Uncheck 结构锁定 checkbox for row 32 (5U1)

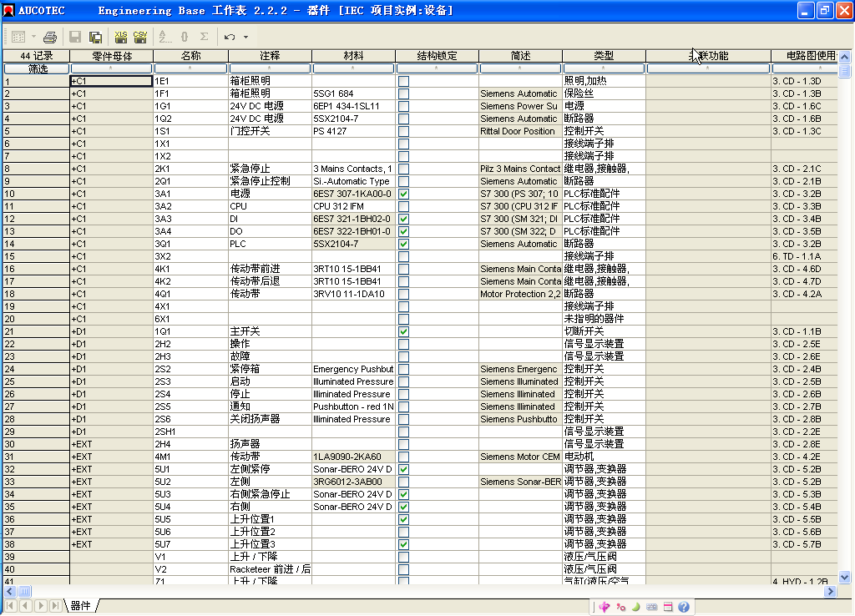tap(403, 469)
